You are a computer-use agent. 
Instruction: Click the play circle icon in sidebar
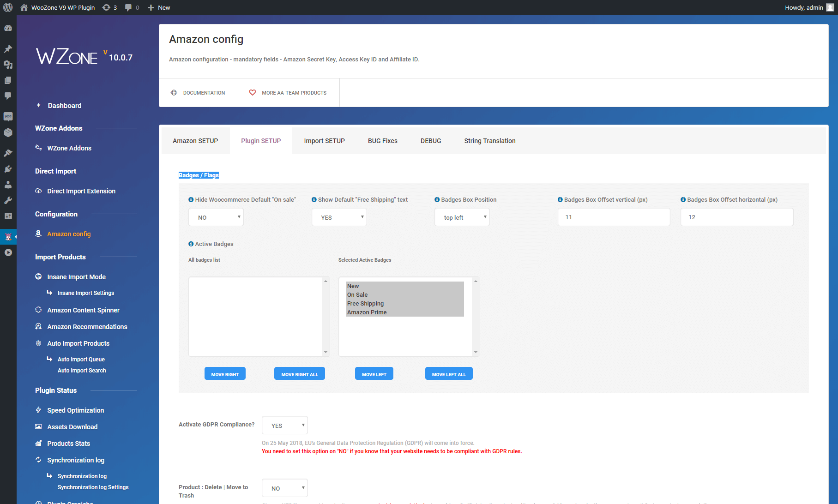[8, 252]
